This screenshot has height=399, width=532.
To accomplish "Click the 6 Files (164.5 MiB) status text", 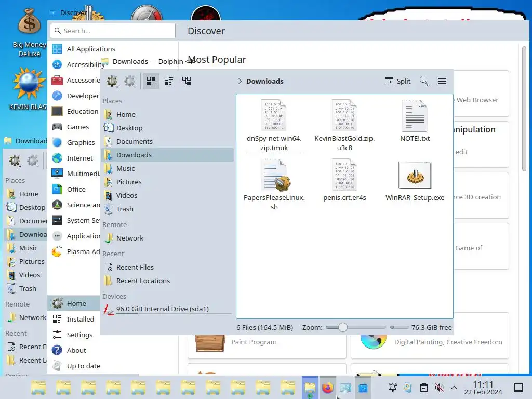I will (x=264, y=327).
